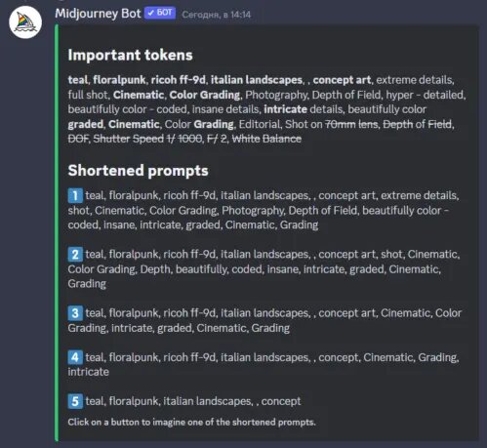Click bold ricoh ff-9d in important tokens
The image size is (487, 448).
[x=179, y=80]
